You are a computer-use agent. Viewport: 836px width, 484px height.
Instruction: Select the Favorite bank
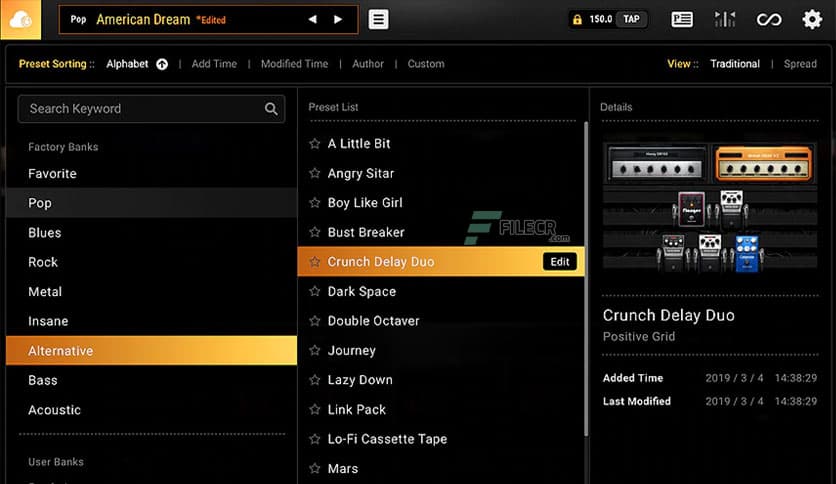(x=151, y=173)
